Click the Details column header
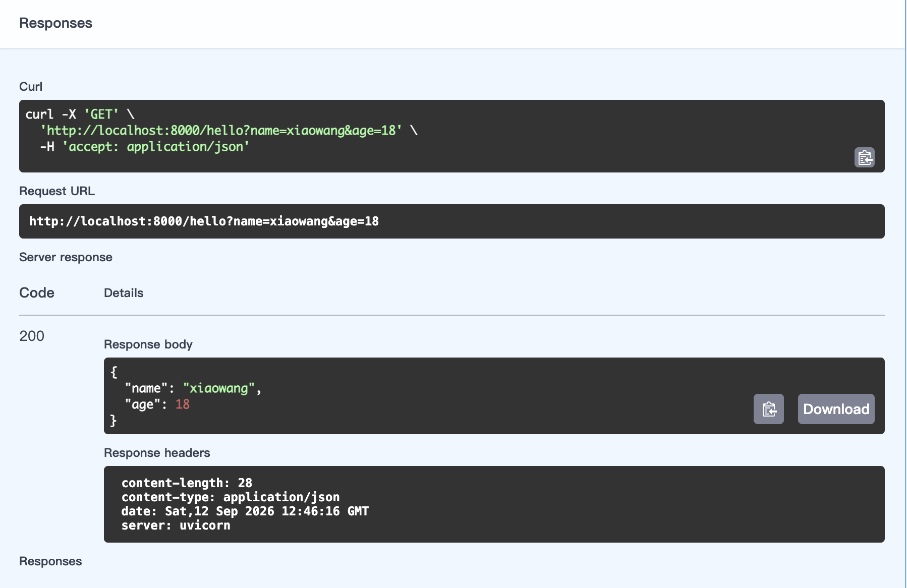907x588 pixels. tap(124, 293)
